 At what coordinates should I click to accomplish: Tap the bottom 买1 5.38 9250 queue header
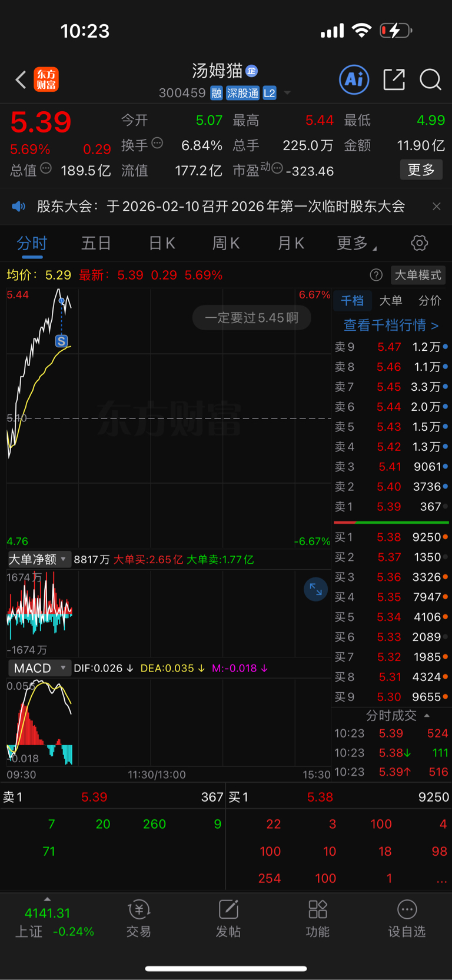coord(339,797)
